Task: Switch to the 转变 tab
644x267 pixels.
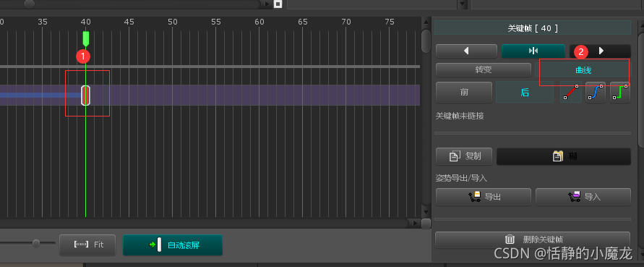Action: tap(483, 70)
